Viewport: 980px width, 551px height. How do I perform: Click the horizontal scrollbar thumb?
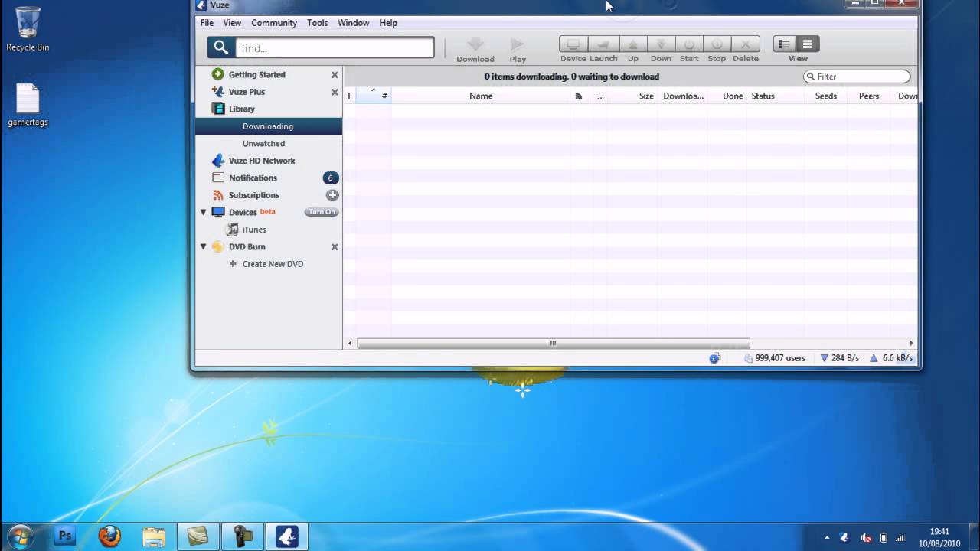coord(554,343)
